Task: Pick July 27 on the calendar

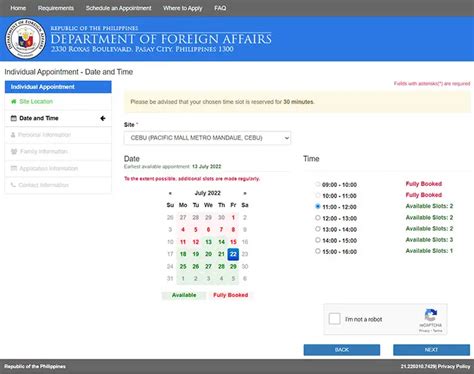Action: [x=208, y=266]
